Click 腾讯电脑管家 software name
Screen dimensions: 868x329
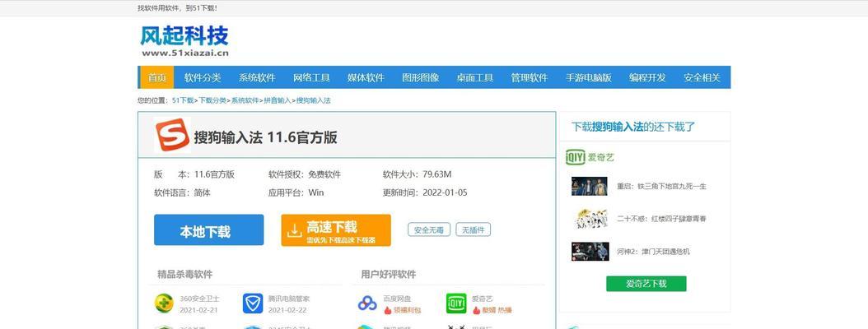(289, 299)
